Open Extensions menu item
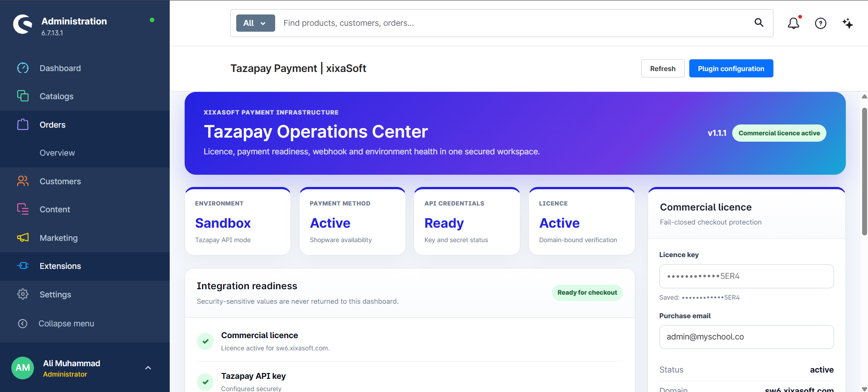The image size is (868, 392). tap(85, 266)
